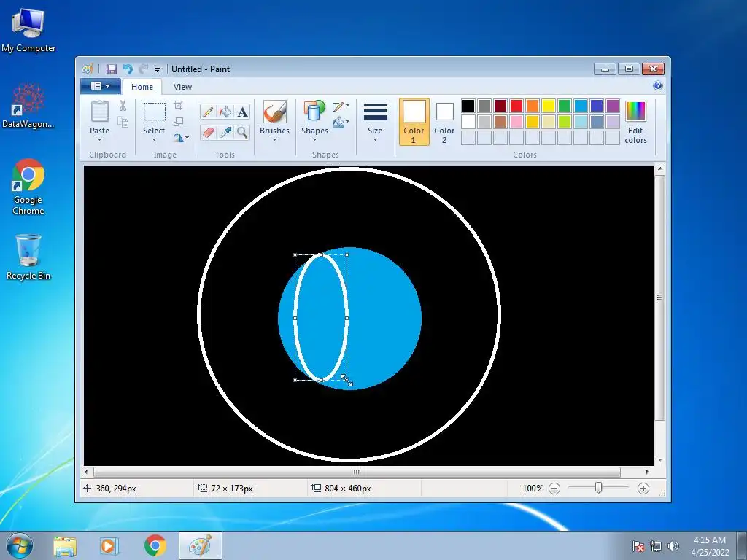Click the network tray icon
The width and height of the screenshot is (747, 560).
(656, 545)
